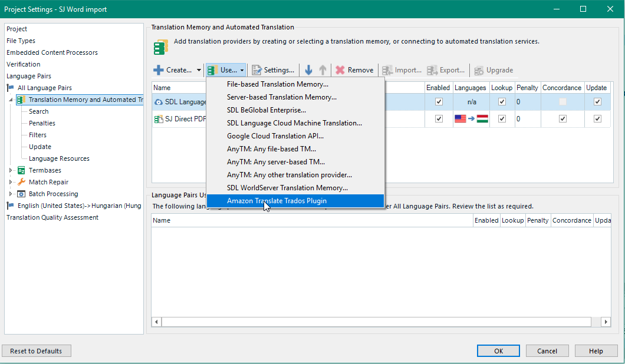Image resolution: width=625 pixels, height=364 pixels.
Task: Choose Server-based Translation Memory
Action: [x=295, y=97]
